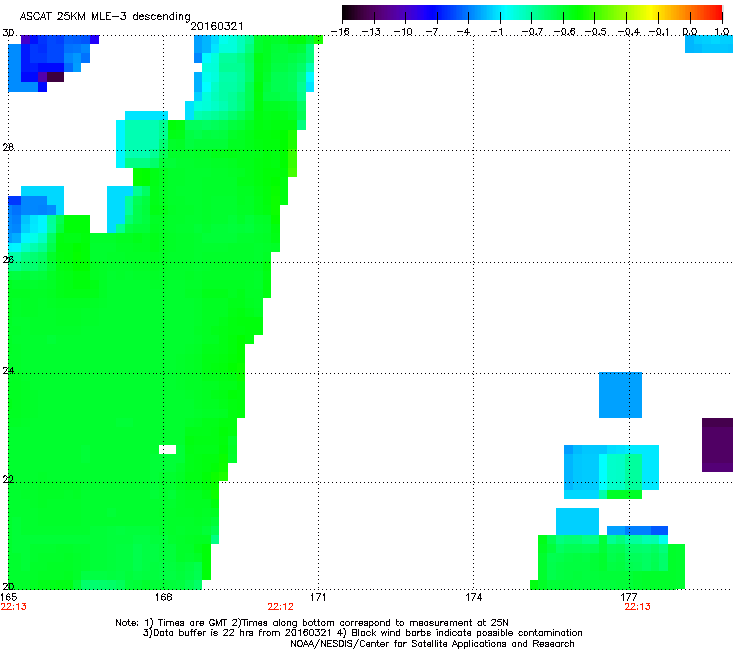Click the red time "22:13" below longitude 165

point(14,607)
